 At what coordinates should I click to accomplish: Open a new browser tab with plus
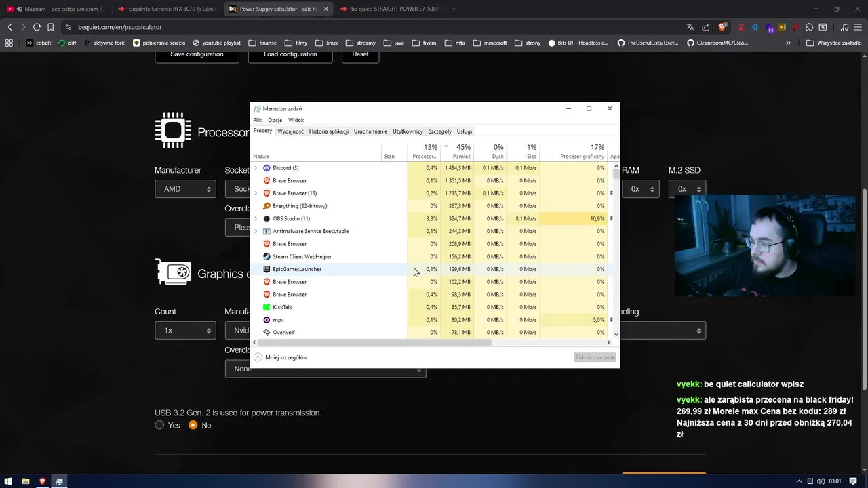[454, 9]
